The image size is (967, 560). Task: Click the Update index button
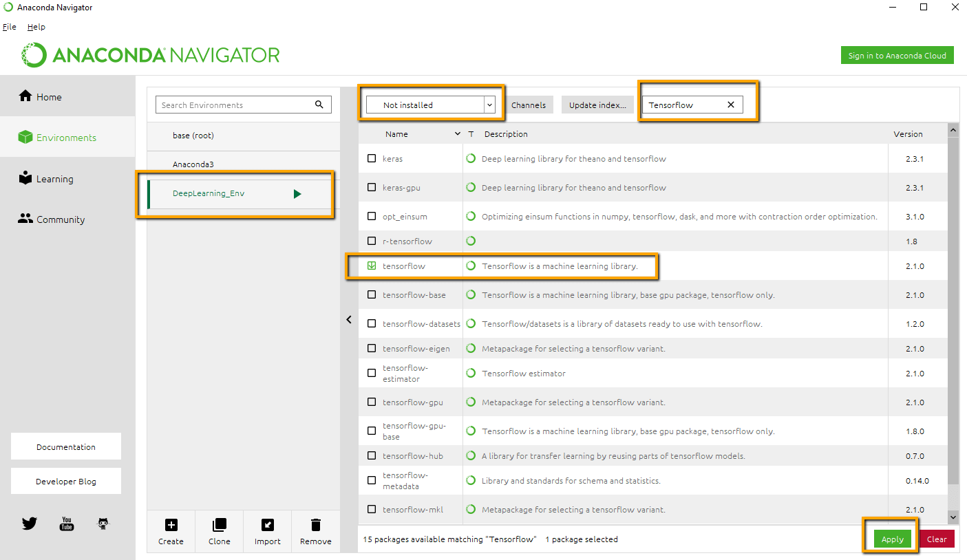(597, 105)
